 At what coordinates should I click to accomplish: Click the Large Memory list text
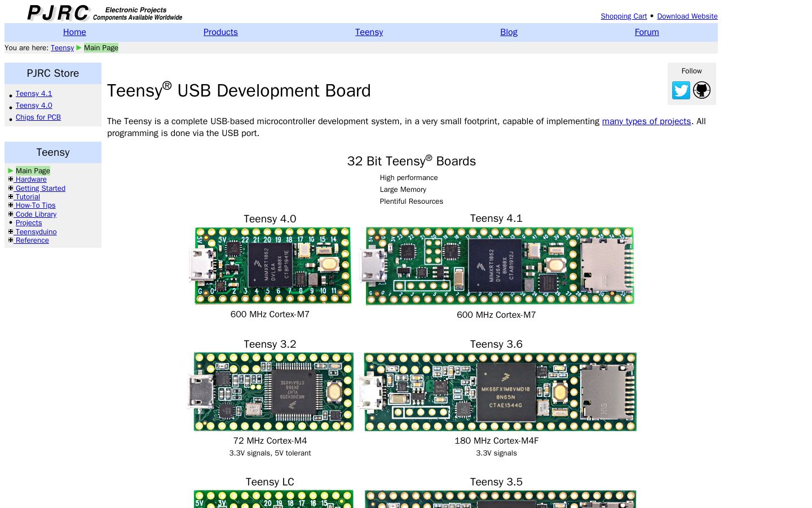(x=403, y=190)
